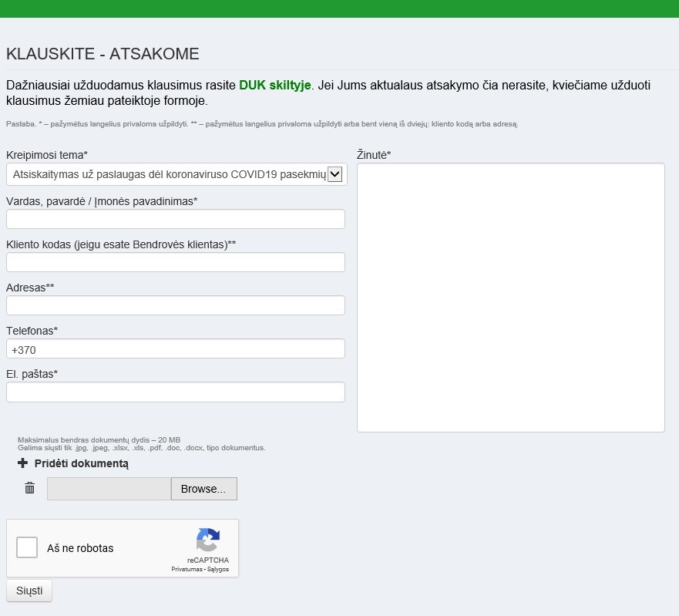Screen dimensions: 679x616
Task: Open the reCAPTCHA 'Sąlygos' link
Action: tap(218, 570)
